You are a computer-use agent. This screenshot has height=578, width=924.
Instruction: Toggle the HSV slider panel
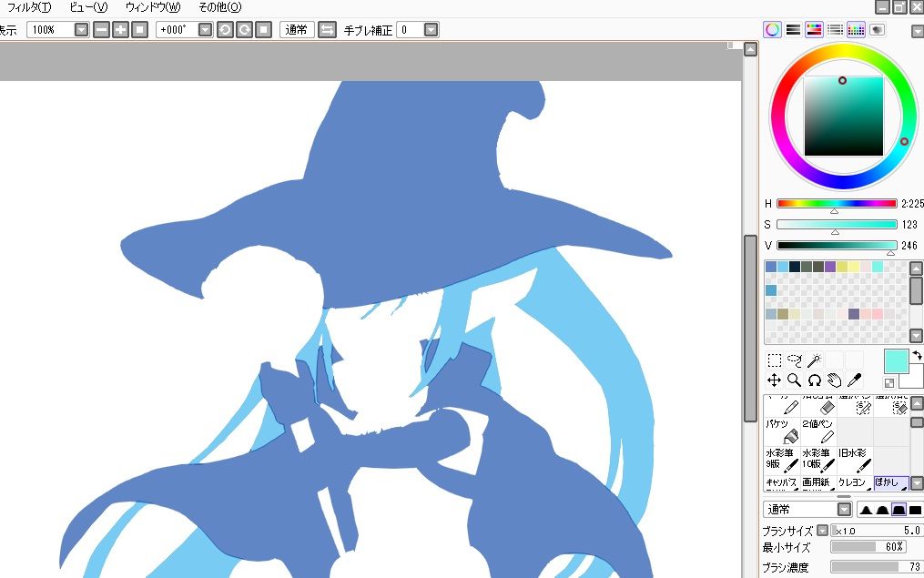tap(814, 29)
